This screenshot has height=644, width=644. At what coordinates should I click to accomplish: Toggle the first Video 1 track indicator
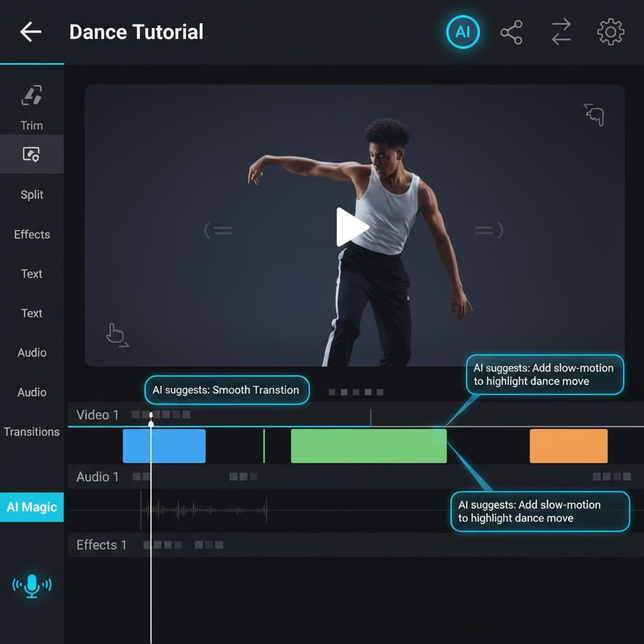(x=135, y=414)
